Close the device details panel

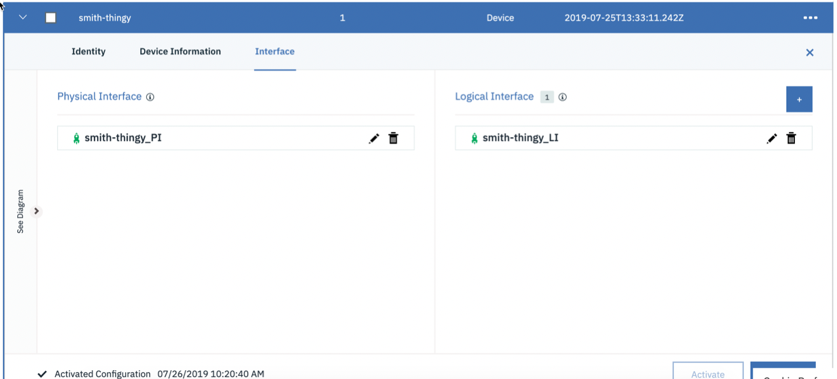click(810, 52)
